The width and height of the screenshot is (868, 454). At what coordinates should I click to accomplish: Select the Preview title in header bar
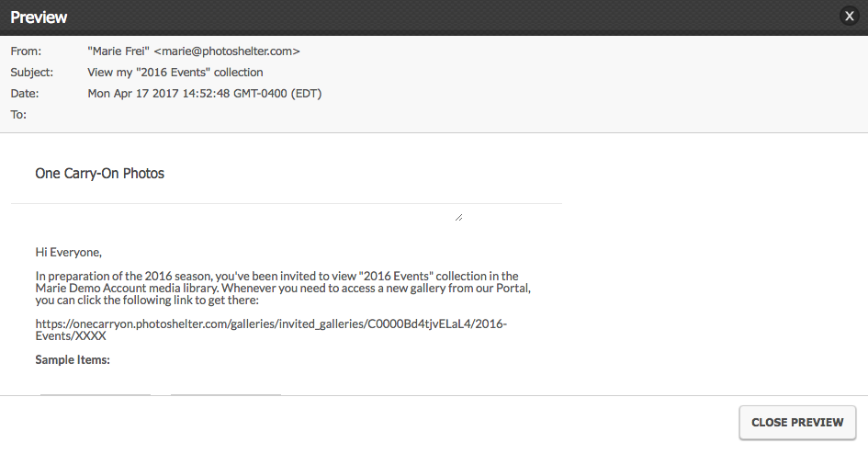coord(39,17)
